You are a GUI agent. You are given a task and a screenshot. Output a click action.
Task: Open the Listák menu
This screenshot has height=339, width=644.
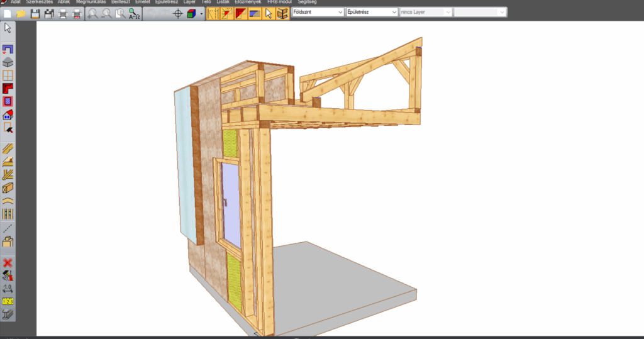(x=223, y=2)
